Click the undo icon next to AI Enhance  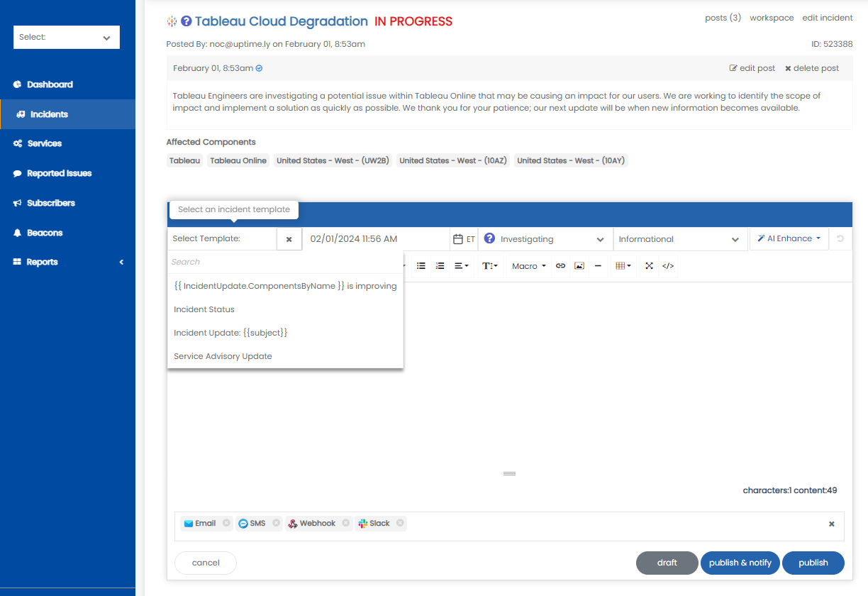tap(840, 239)
